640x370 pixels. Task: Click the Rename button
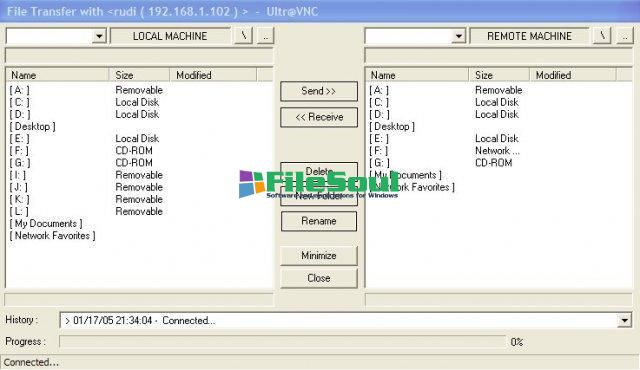[319, 221]
